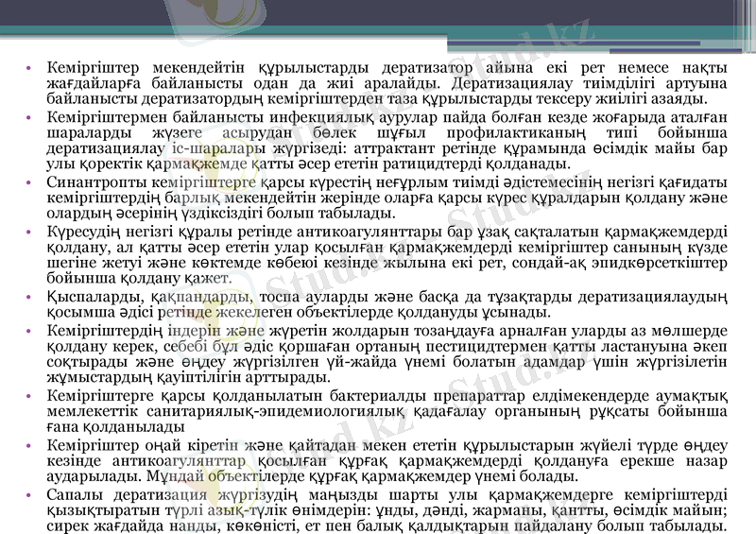The width and height of the screenshot is (756, 534).
Task: Click the line 'бойынша қолдану қажет.'
Action: [x=139, y=278]
